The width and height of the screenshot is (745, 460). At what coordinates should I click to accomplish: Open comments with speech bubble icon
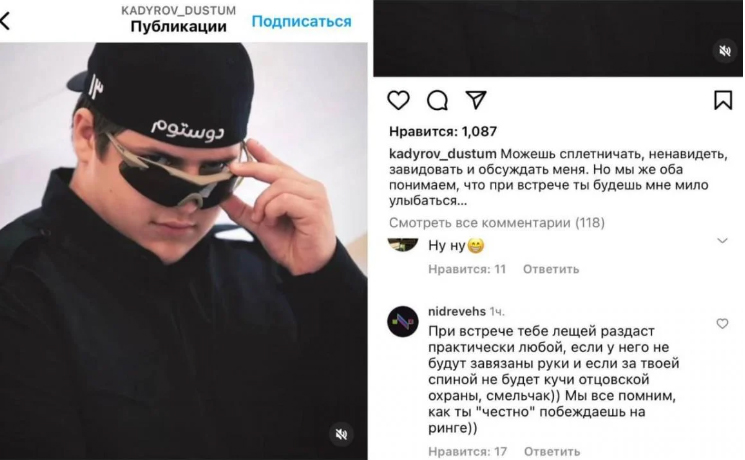(437, 100)
